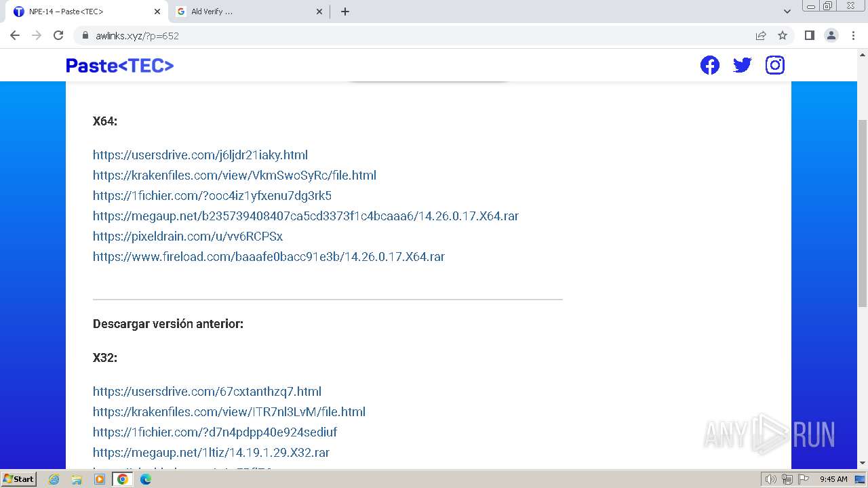Viewport: 868px width, 488px height.
Task: Click the address bar URL awlinks.xyz
Action: pos(137,35)
